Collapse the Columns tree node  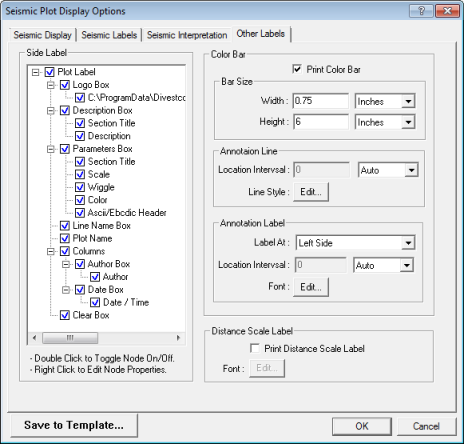(51, 251)
